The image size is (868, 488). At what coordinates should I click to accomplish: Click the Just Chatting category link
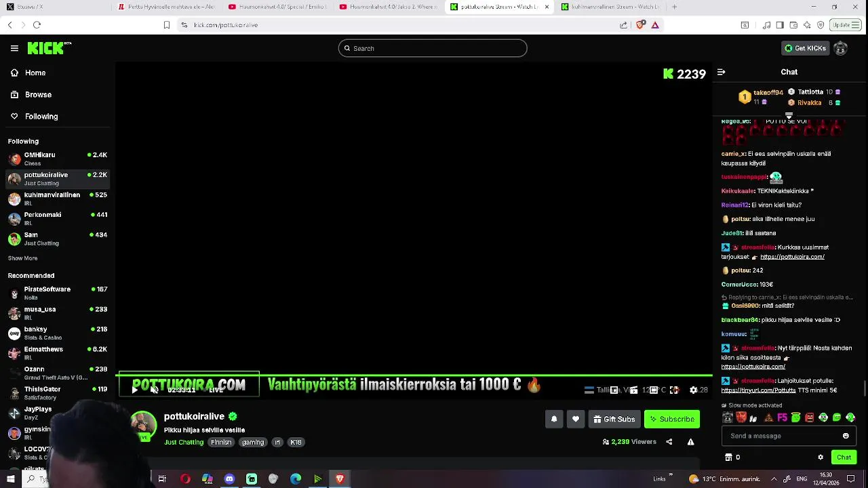pos(184,442)
